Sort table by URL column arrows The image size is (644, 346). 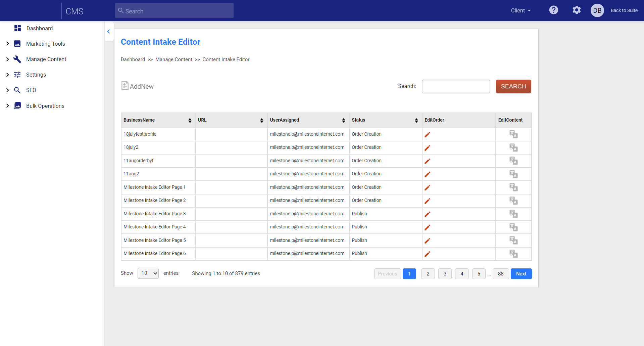click(x=262, y=120)
